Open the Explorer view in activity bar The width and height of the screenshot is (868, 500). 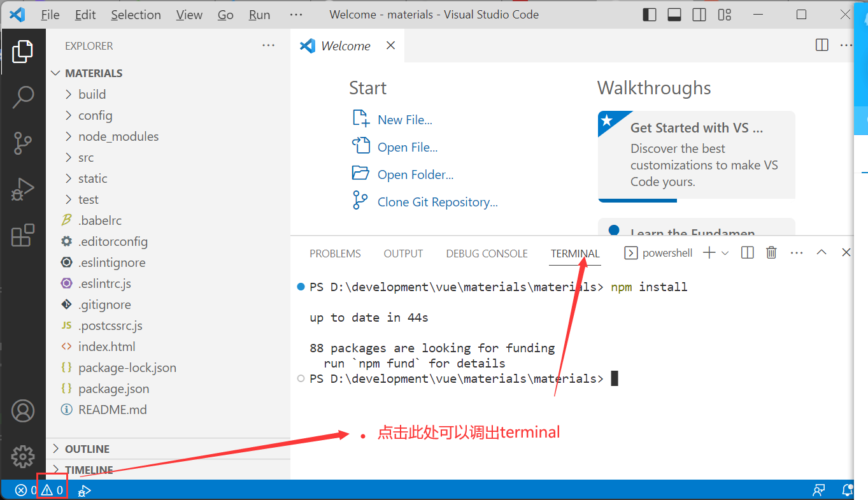tap(23, 52)
